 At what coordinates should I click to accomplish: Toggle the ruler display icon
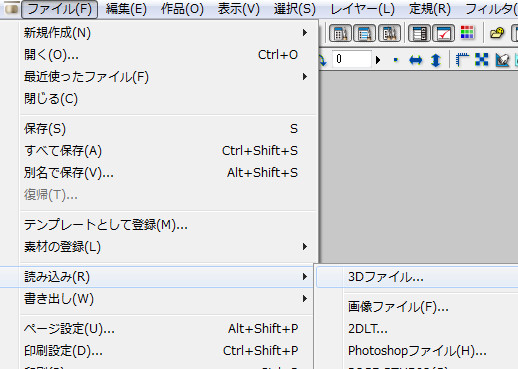tap(462, 60)
